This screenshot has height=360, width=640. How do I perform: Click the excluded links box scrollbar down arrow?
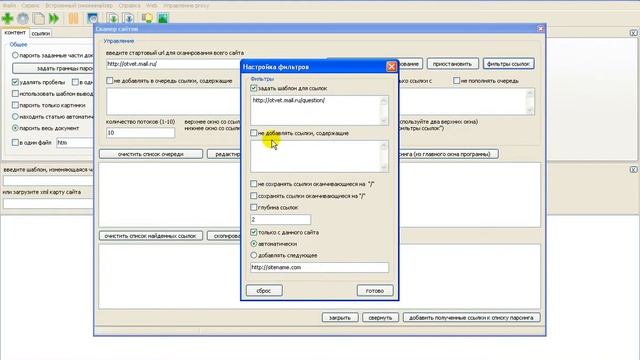tap(384, 167)
